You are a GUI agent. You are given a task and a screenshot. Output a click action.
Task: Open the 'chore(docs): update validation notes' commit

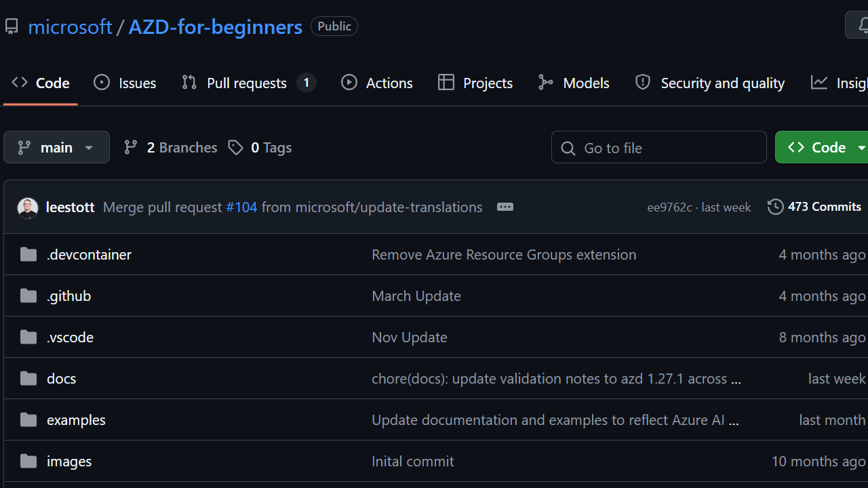point(556,378)
